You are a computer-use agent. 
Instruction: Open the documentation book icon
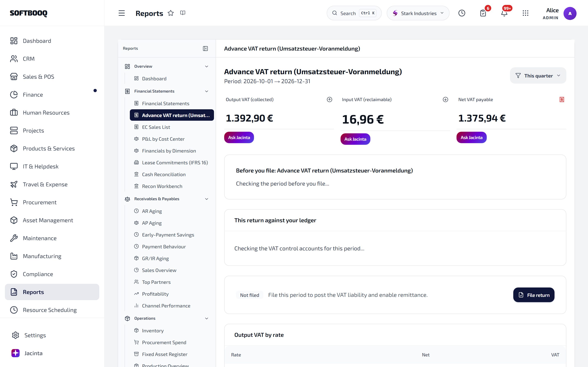183,13
